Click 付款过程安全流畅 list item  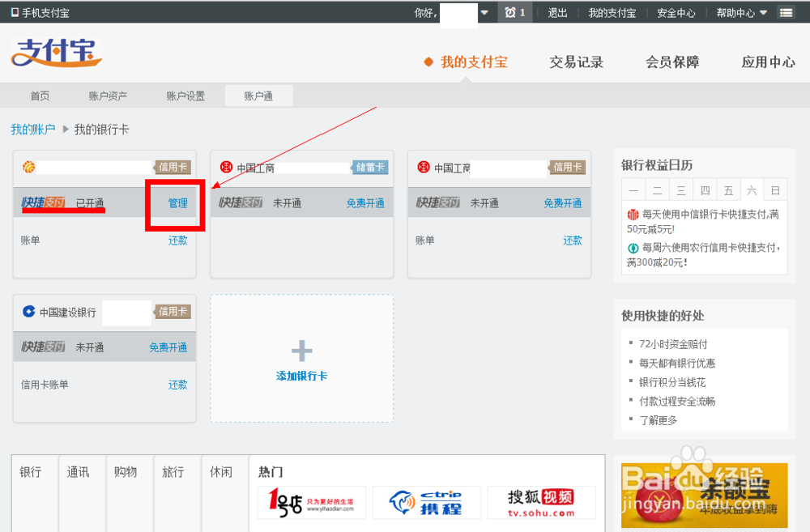click(x=677, y=402)
